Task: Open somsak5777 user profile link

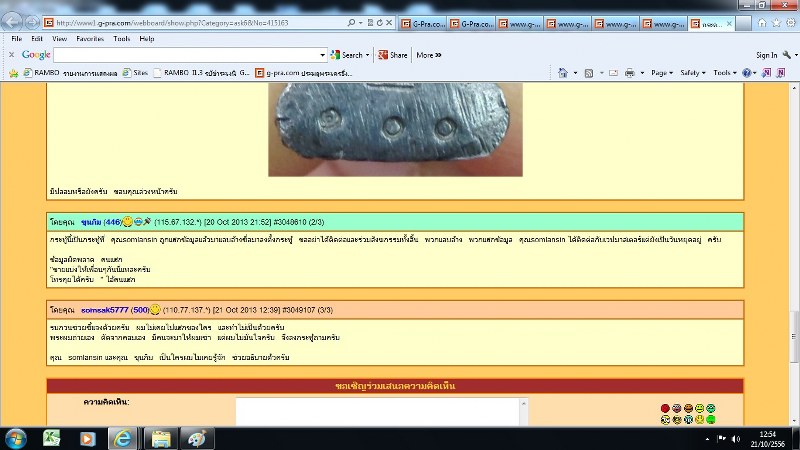Action: [100, 309]
